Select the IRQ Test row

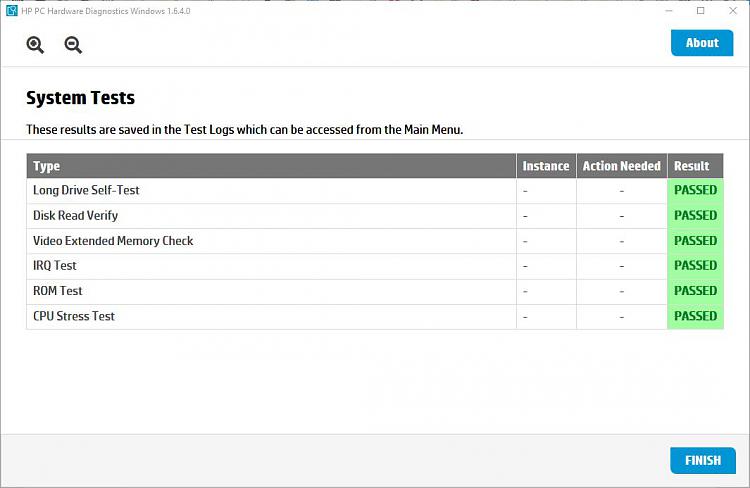[375, 266]
